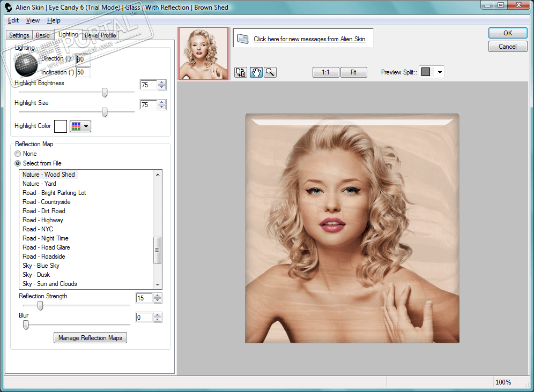534x392 pixels.
Task: Click the lighting direction sphere control
Action: [x=27, y=65]
